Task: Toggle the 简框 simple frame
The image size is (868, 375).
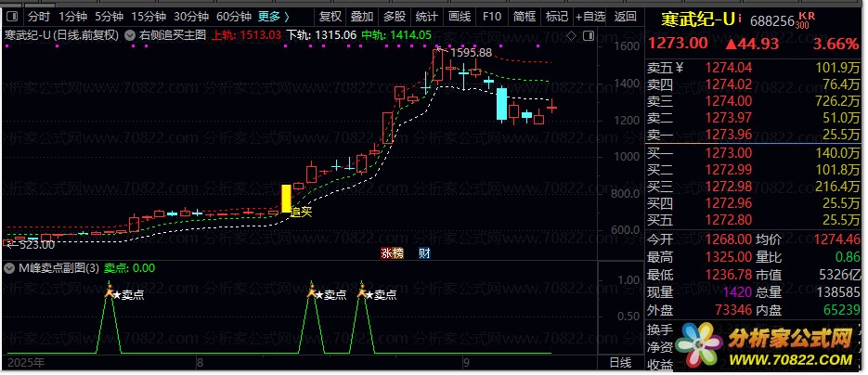Action: pos(525,17)
